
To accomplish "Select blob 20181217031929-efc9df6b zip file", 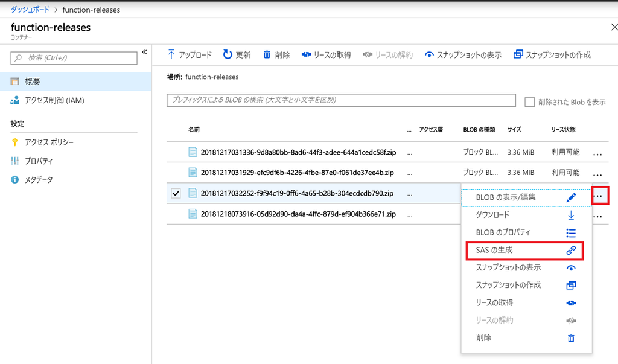I will [x=297, y=173].
